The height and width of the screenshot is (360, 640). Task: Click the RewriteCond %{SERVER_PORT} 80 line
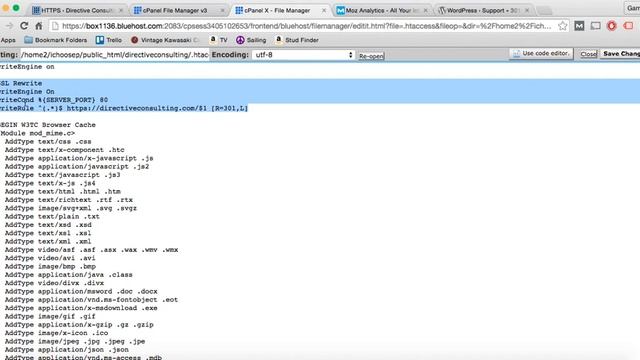tap(54, 100)
